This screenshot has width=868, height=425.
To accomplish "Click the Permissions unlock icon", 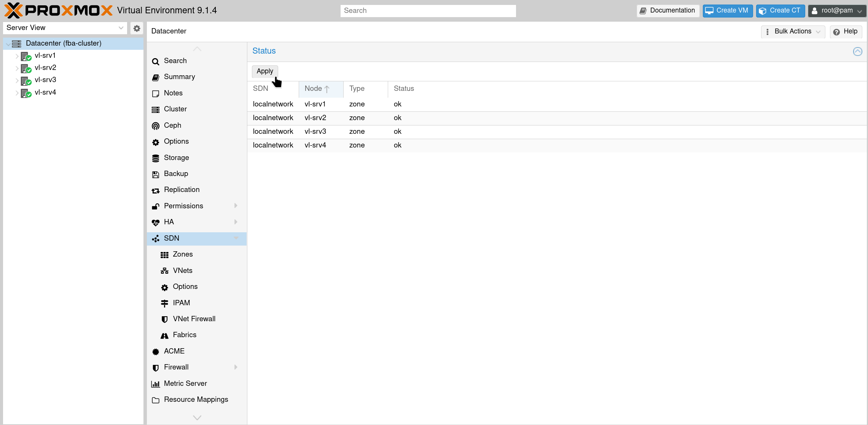I will click(156, 206).
